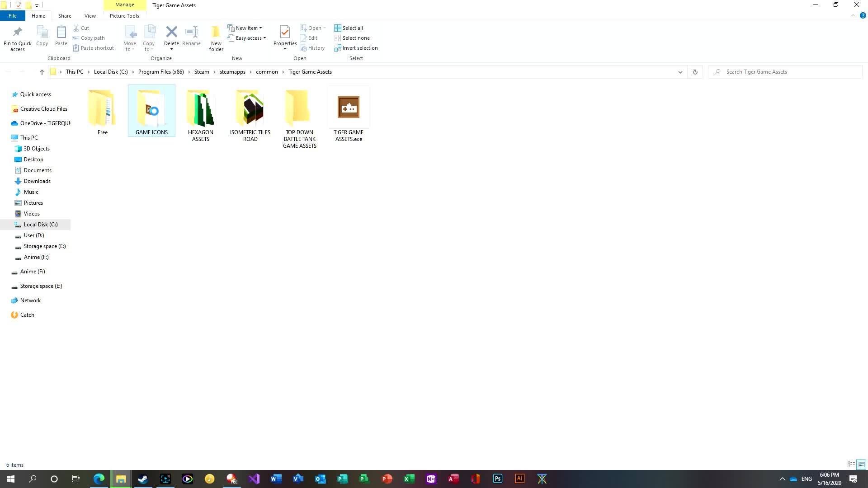This screenshot has height=488, width=868.
Task: Click steamapps in the breadcrumb path
Action: pos(232,72)
